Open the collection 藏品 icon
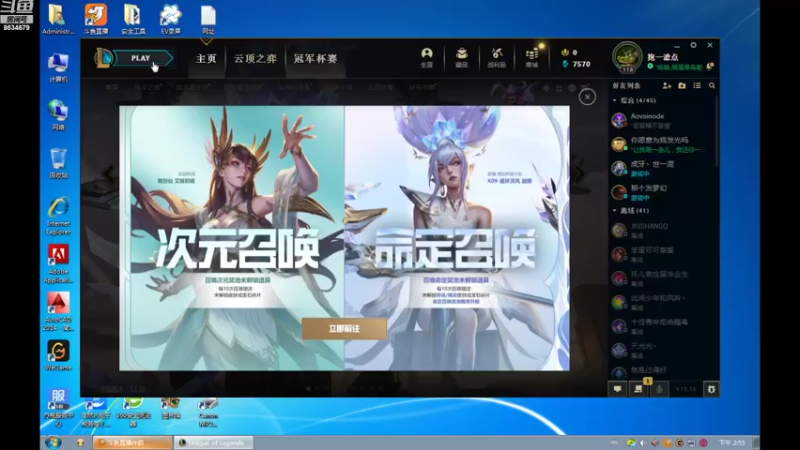The height and width of the screenshot is (450, 800). pos(461,58)
